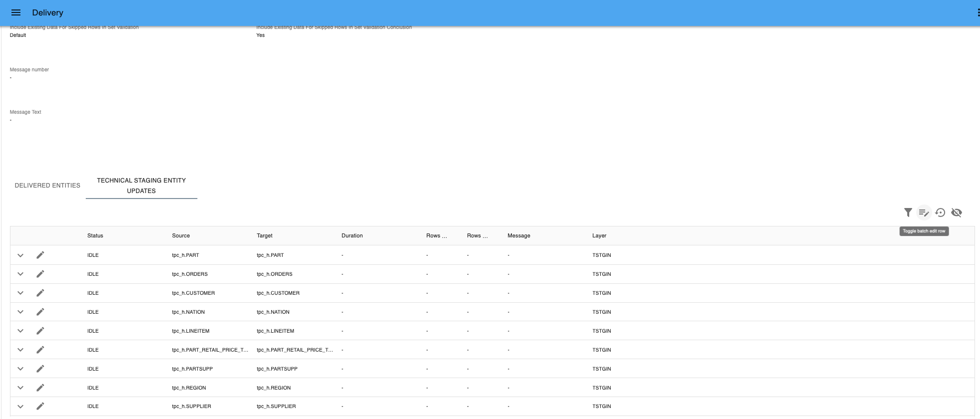Viewport: 980px width, 419px height.
Task: Edit the tpc_h.LINEITEM row with pencil
Action: coord(40,331)
